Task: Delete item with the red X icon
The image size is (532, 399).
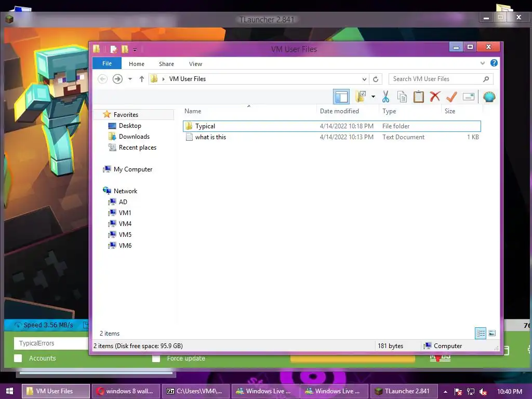Action: (435, 97)
